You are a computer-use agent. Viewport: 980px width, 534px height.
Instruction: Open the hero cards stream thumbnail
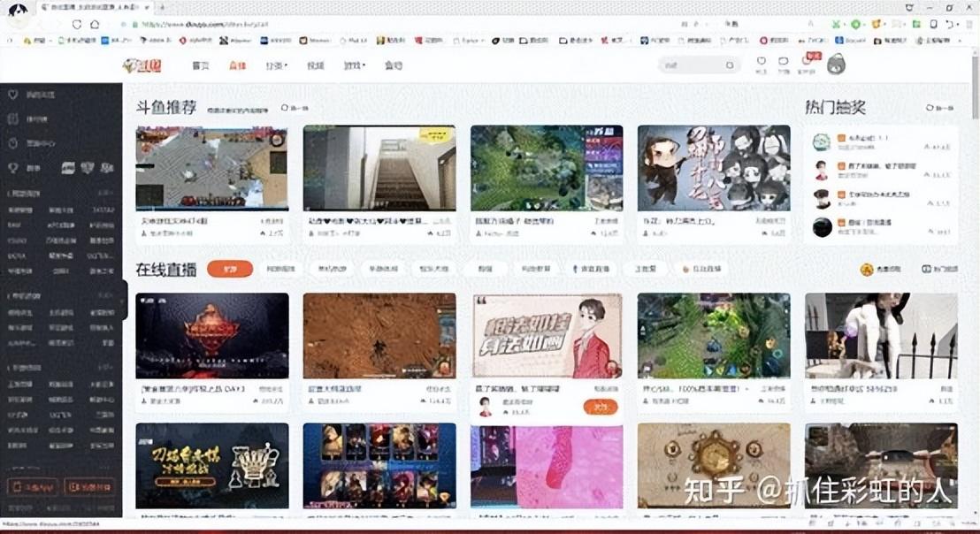point(379,466)
